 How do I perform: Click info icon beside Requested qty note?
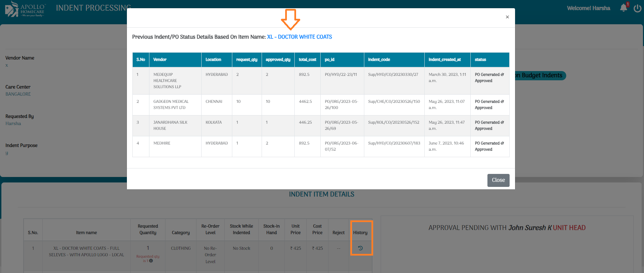[x=151, y=261]
